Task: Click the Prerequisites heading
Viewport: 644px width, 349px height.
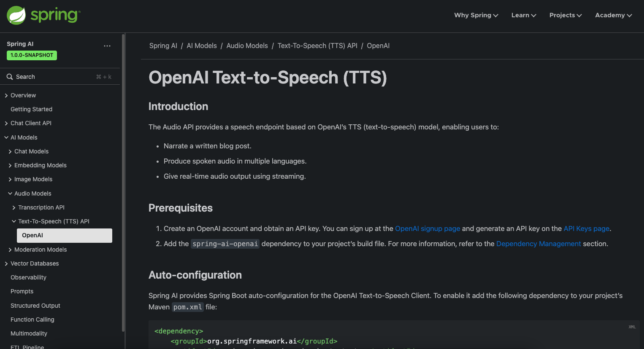Action: [181, 208]
